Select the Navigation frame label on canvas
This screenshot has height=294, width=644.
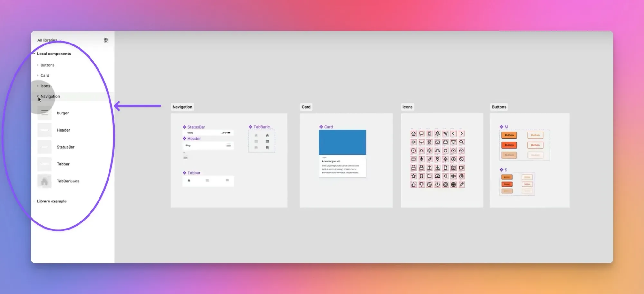(182, 107)
